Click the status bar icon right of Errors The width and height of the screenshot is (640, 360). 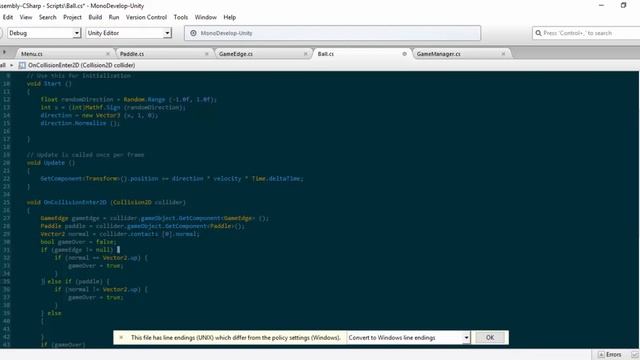point(635,355)
